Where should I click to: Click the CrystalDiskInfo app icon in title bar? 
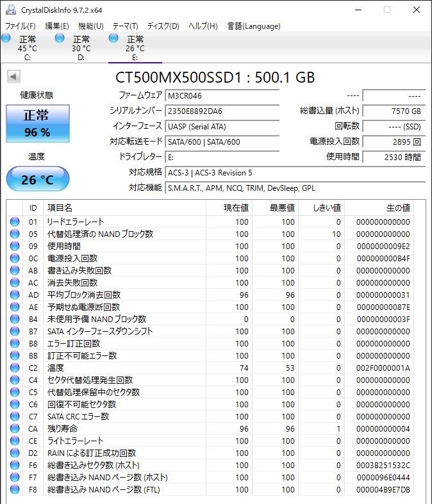(x=11, y=10)
